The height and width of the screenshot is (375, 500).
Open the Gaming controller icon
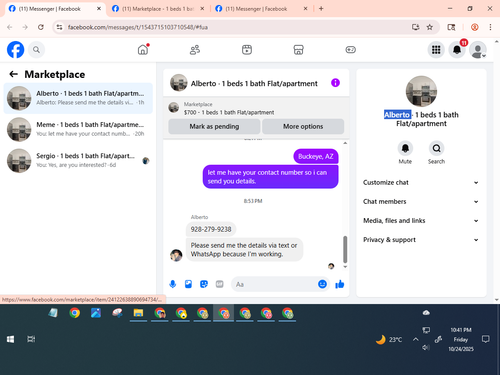click(350, 50)
